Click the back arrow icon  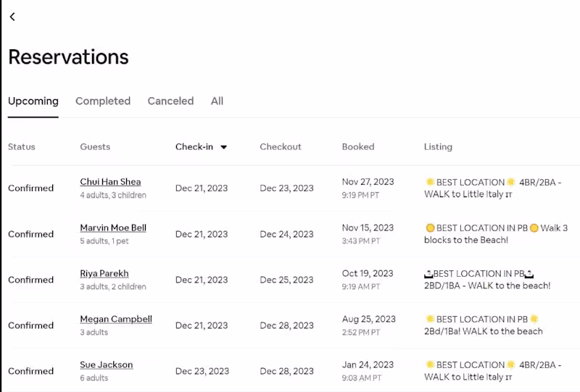12,17
